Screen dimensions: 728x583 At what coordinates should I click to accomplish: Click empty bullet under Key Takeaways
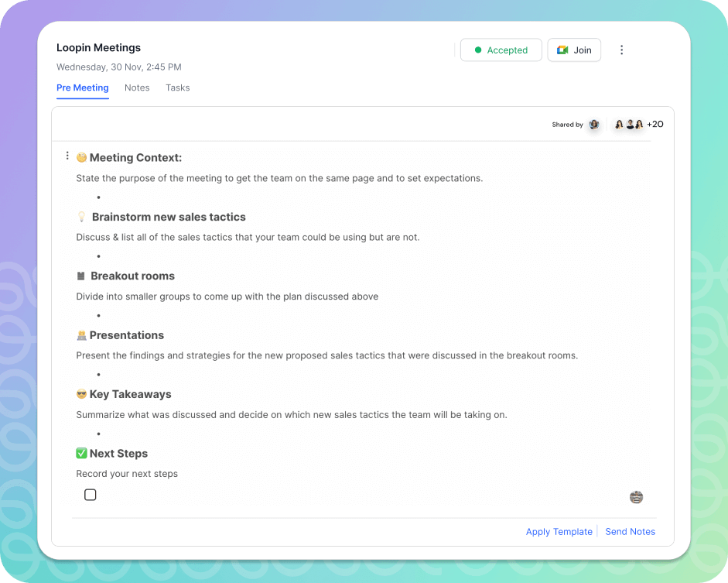tap(98, 434)
